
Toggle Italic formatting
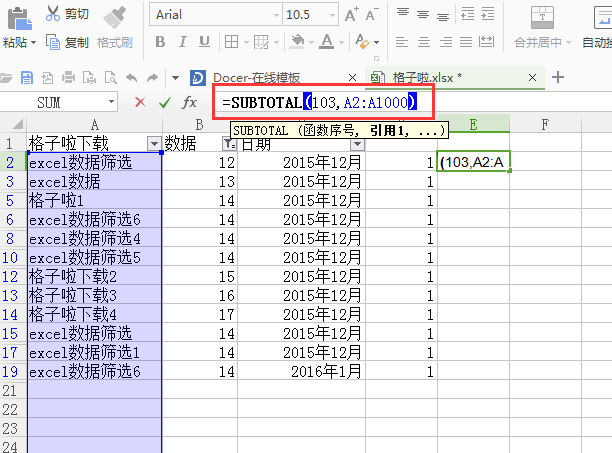[x=182, y=42]
